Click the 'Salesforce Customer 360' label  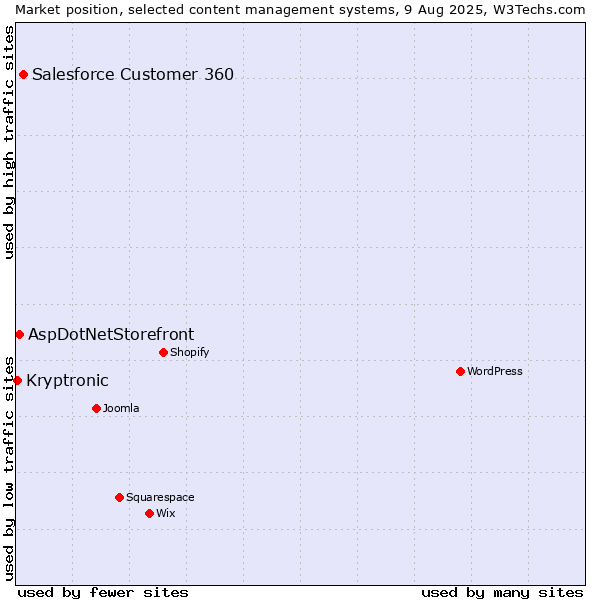tap(133, 75)
